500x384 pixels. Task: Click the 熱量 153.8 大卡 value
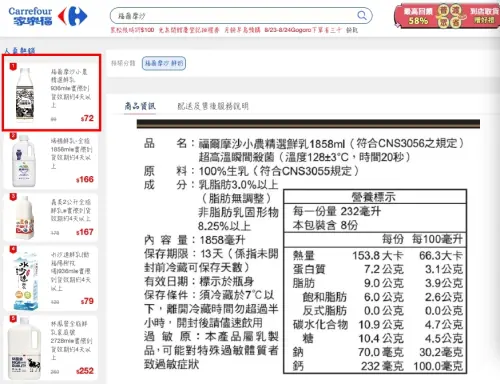(378, 256)
